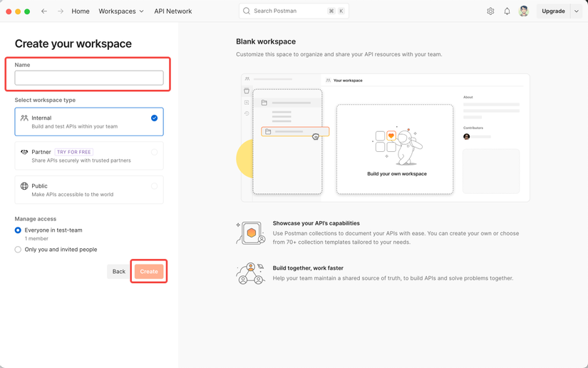588x368 pixels.
Task: Select the Internal workspace type
Action: [x=89, y=121]
